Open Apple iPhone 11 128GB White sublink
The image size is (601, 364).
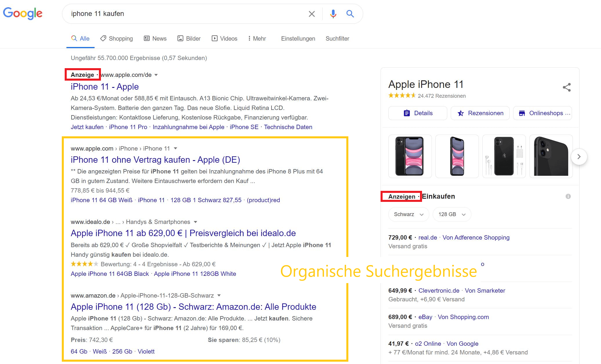point(195,274)
